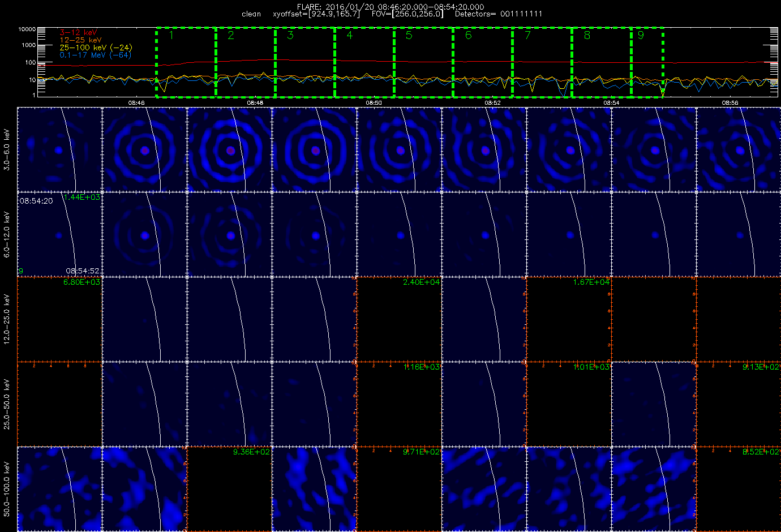Screen dimensions: 781x532
Task: Click the 08:48 time axis label
Action: [255, 103]
